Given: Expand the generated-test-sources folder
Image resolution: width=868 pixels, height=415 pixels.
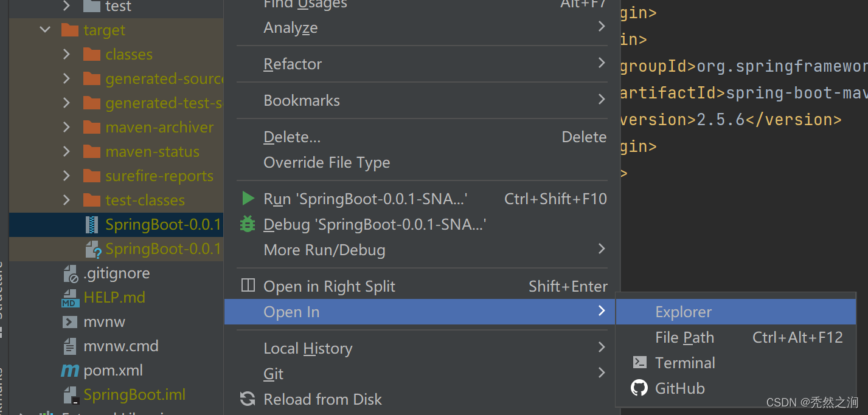Looking at the screenshot, I should click(66, 103).
